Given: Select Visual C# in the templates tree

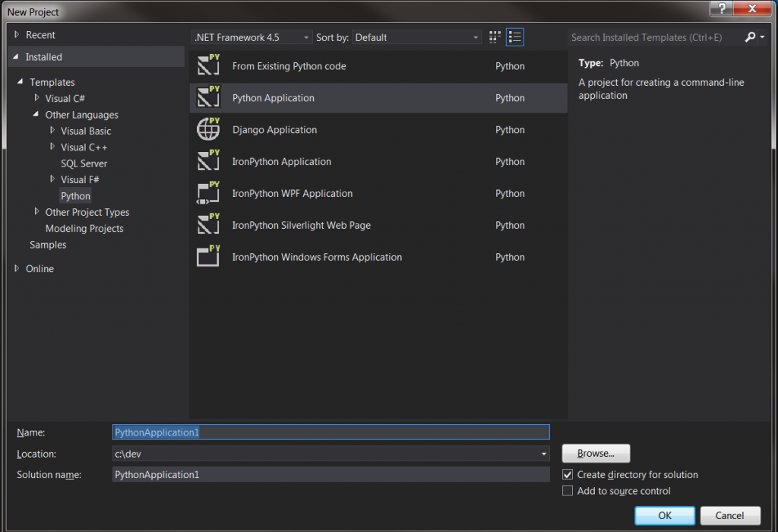Looking at the screenshot, I should coord(65,98).
